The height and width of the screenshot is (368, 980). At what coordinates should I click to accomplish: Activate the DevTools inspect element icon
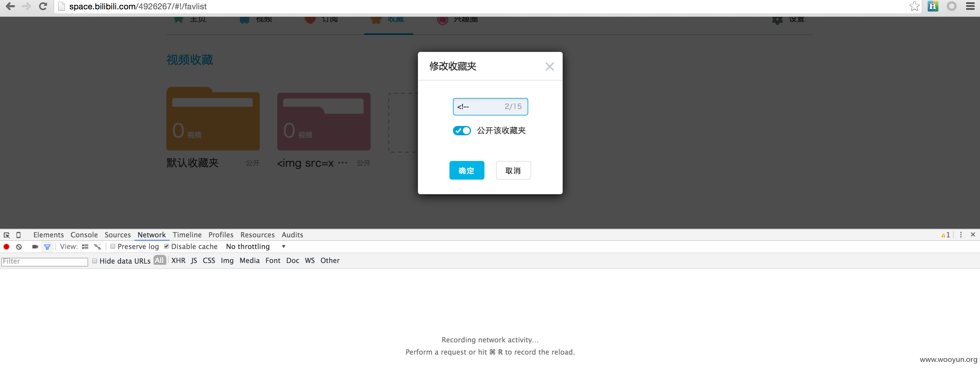tap(6, 235)
